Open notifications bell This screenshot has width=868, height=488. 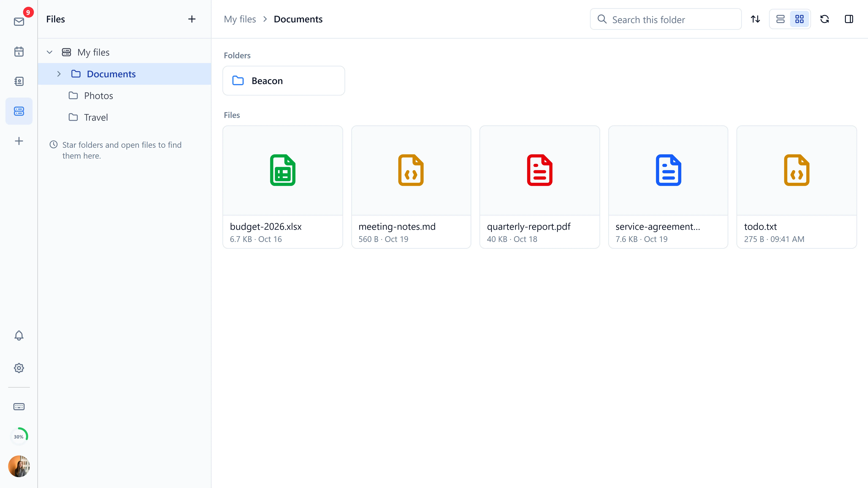19,335
